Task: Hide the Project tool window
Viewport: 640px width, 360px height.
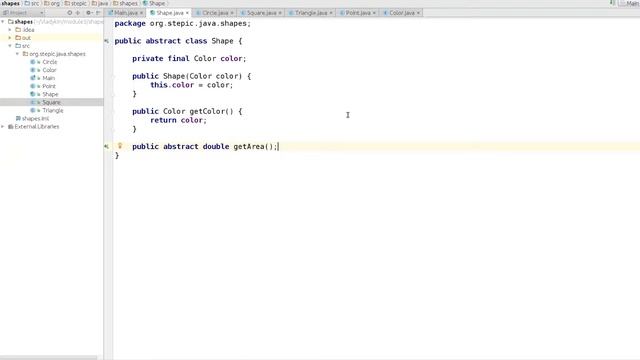Action: (98, 13)
